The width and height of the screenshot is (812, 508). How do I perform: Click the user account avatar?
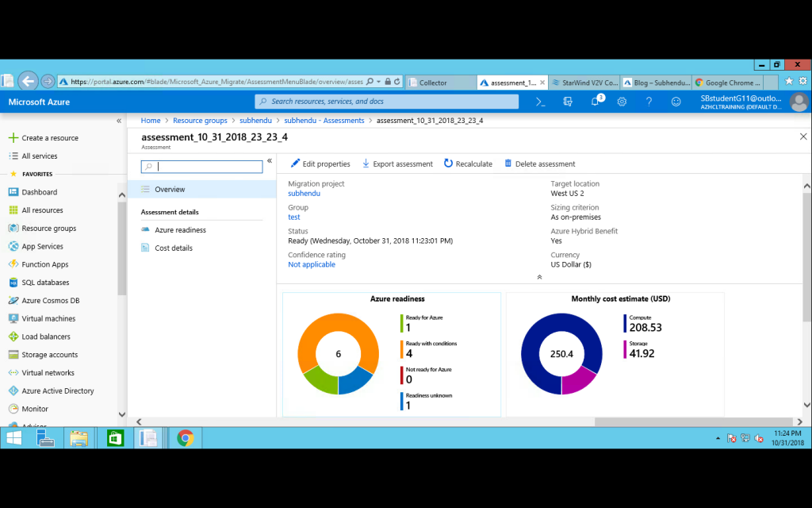[x=799, y=102]
